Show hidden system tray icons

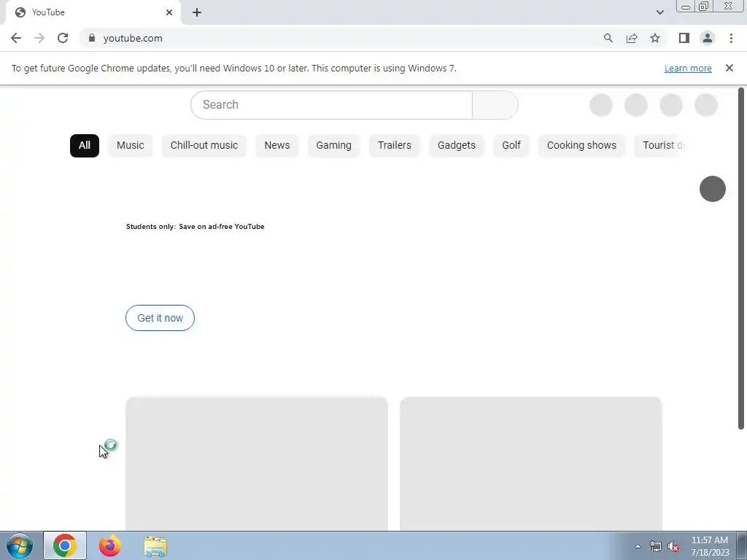coord(638,547)
